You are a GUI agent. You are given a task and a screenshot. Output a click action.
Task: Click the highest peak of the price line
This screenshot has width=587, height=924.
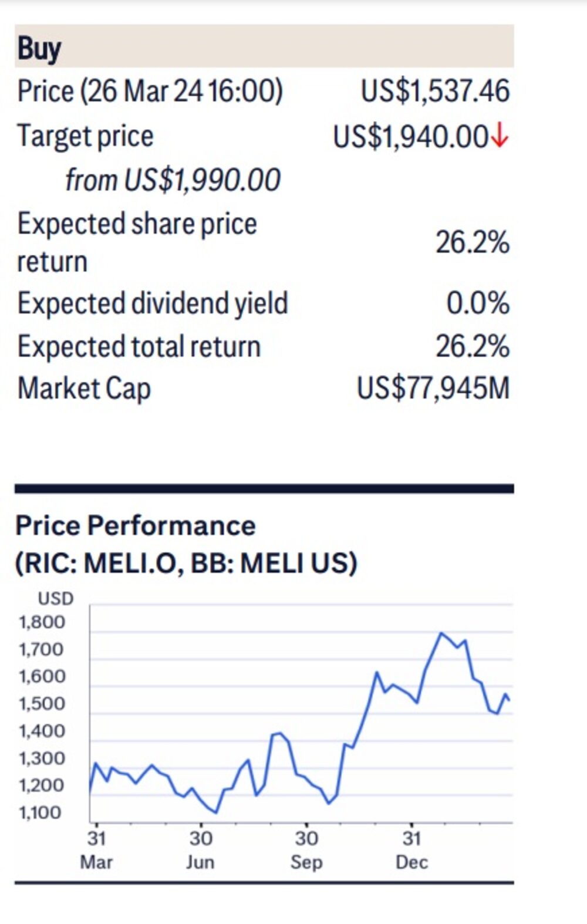click(x=441, y=633)
